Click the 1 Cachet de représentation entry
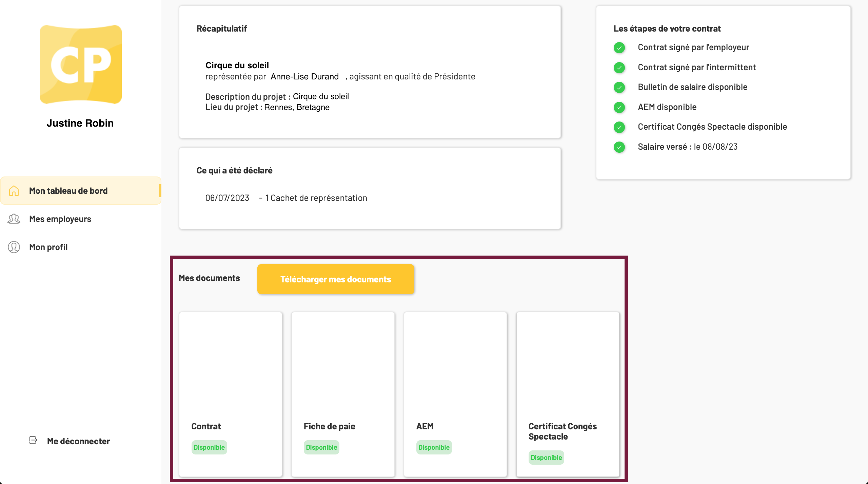 pyautogui.click(x=316, y=198)
